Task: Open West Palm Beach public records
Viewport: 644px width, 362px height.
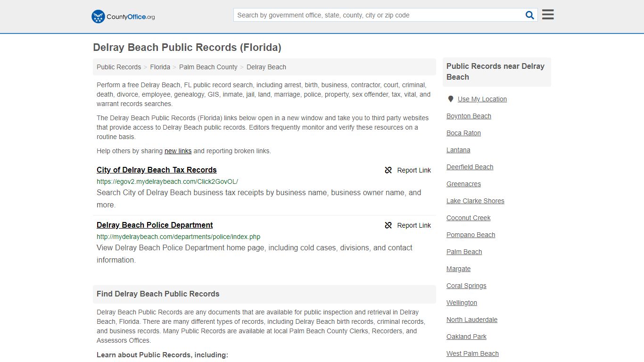Action: [472, 354]
